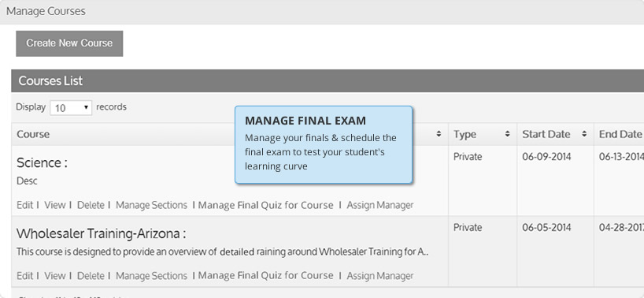Open Manage Final Quiz for Science course
The image size is (644, 298).
(x=266, y=205)
